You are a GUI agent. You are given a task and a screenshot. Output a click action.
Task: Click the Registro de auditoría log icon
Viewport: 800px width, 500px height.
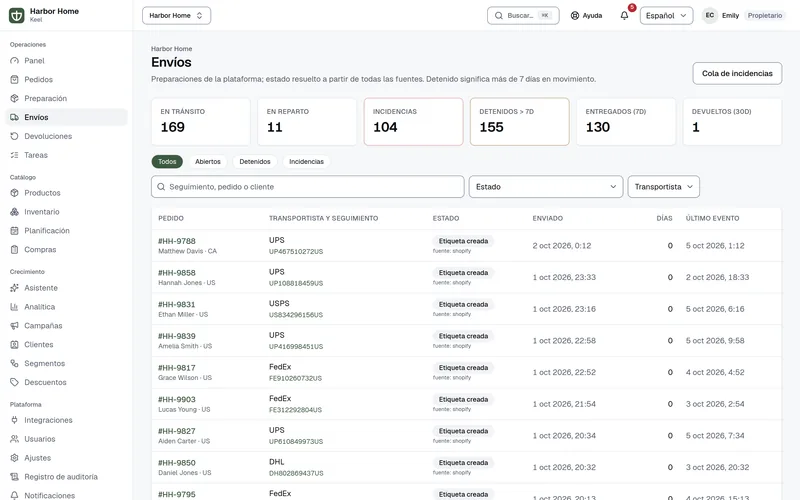[x=14, y=477]
